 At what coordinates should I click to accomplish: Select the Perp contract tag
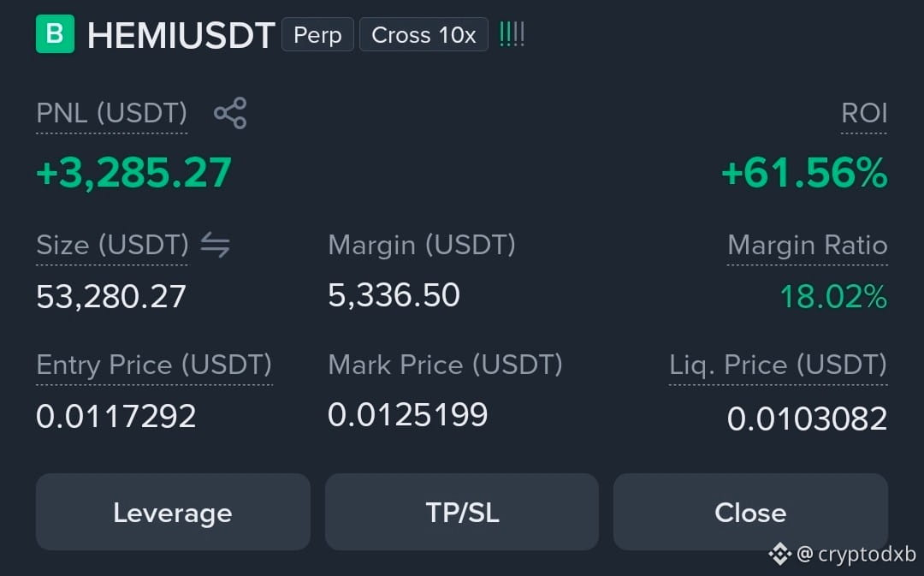[317, 35]
